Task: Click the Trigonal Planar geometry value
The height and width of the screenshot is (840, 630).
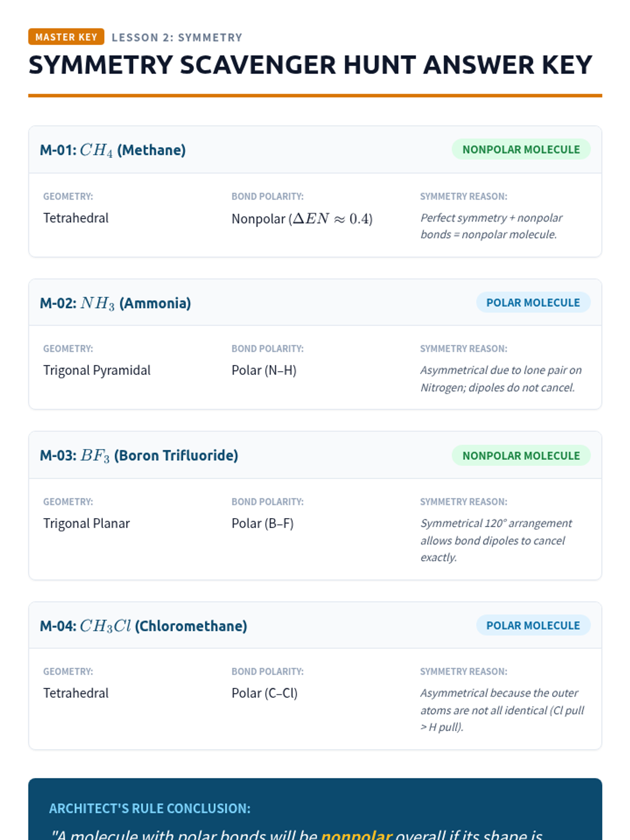Action: (x=86, y=523)
